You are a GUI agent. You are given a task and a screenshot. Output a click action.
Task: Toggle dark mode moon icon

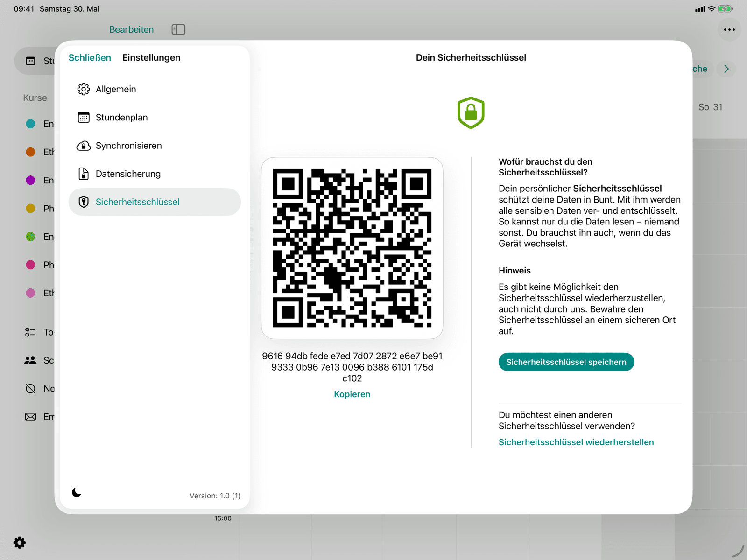[77, 492]
